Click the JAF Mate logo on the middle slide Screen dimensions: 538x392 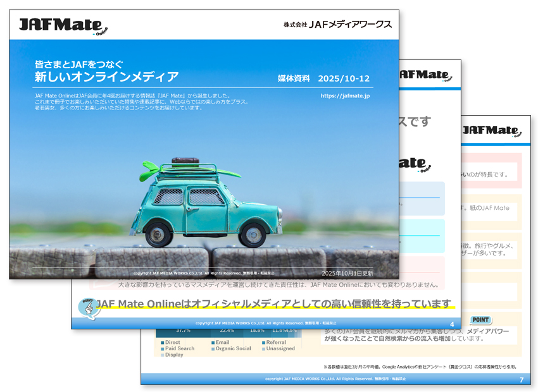tap(425, 75)
